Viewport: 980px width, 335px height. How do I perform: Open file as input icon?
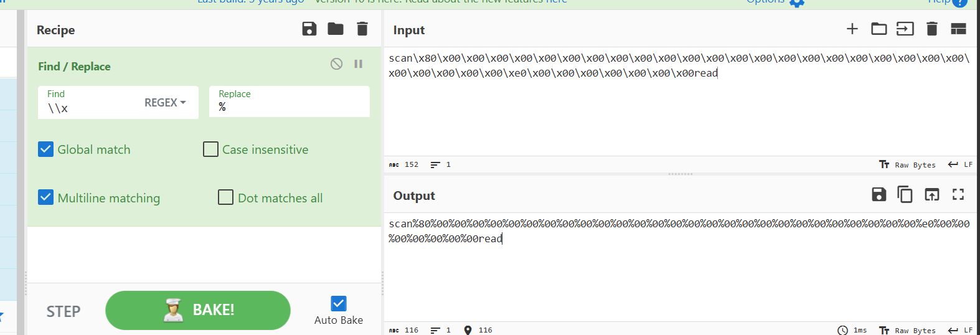point(905,29)
